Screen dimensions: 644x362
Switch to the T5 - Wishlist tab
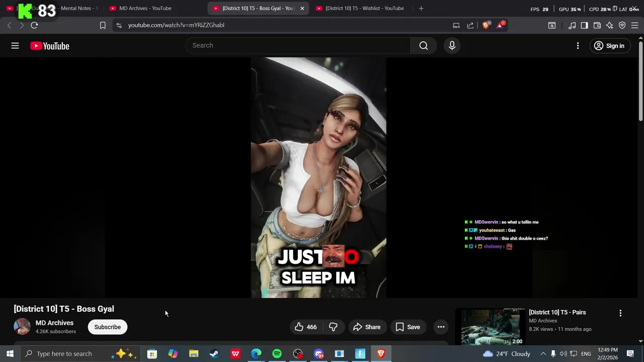point(364,8)
